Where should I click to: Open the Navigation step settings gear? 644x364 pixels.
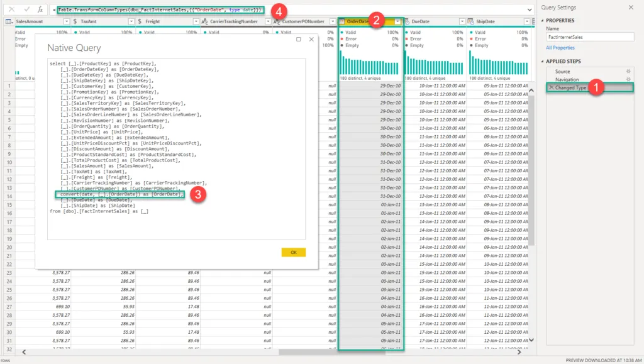pyautogui.click(x=628, y=80)
